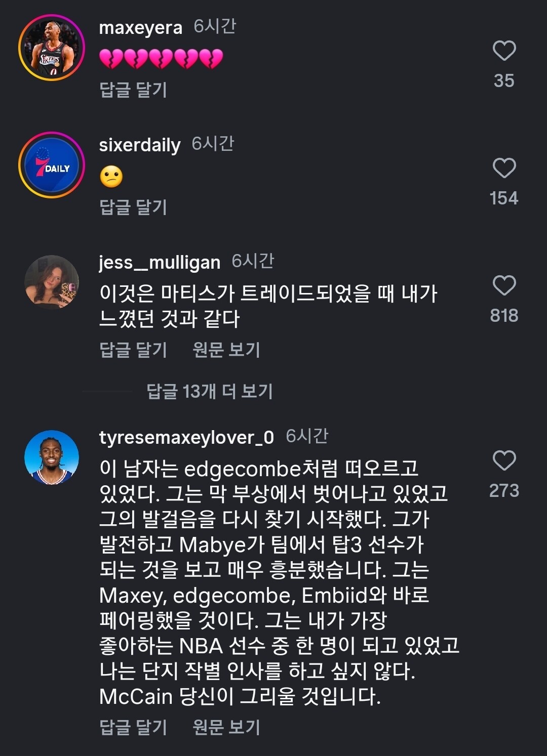Tap the heart on sixerdaily's comment
The height and width of the screenshot is (756, 547).
click(x=504, y=168)
